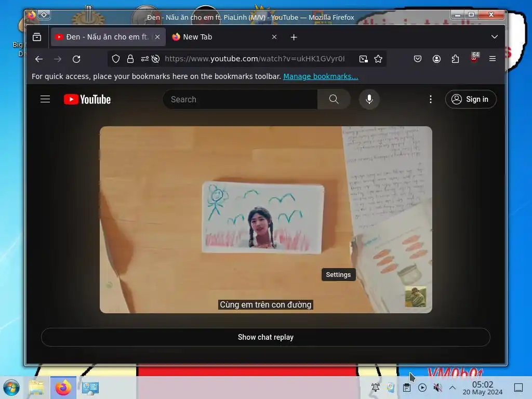Click the YouTube search magnifier button
The height and width of the screenshot is (399, 532).
click(x=334, y=99)
